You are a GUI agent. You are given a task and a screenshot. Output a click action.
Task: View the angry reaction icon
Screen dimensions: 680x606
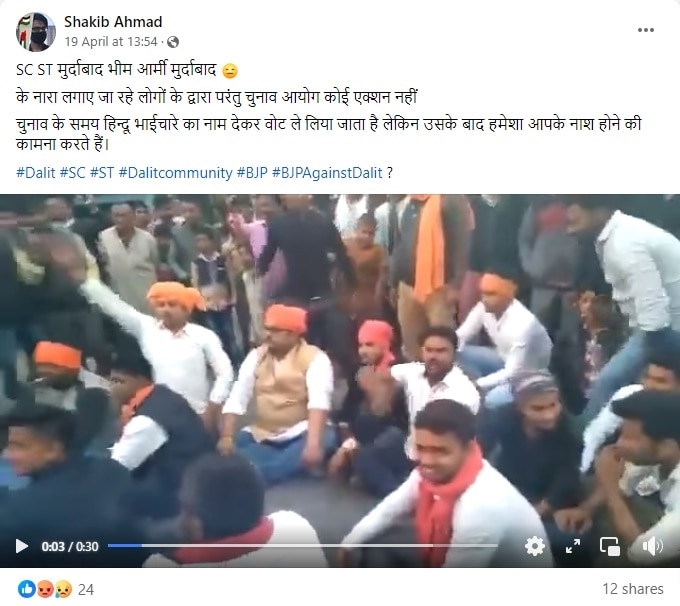click(46, 589)
